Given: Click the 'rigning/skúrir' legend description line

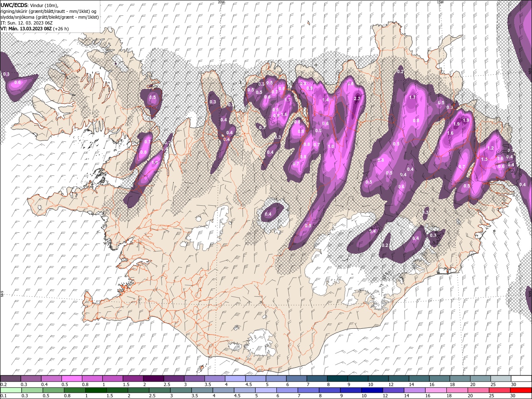Looking at the screenshot, I should pos(49,11).
